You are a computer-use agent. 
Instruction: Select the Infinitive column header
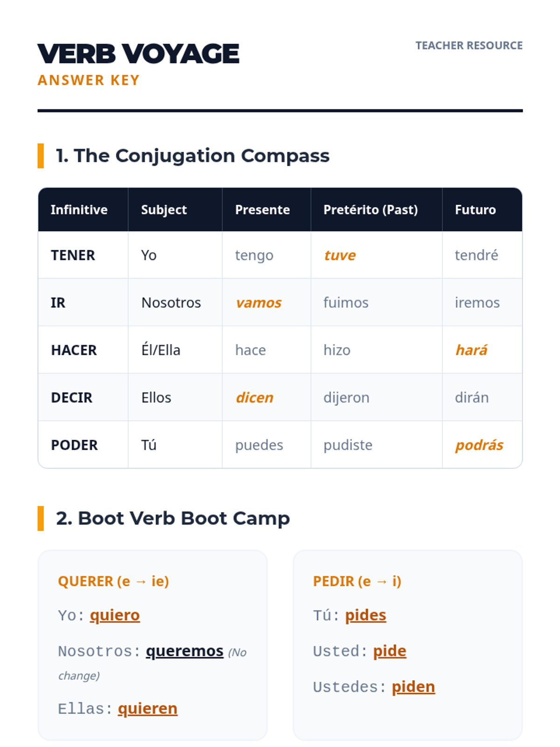click(79, 210)
